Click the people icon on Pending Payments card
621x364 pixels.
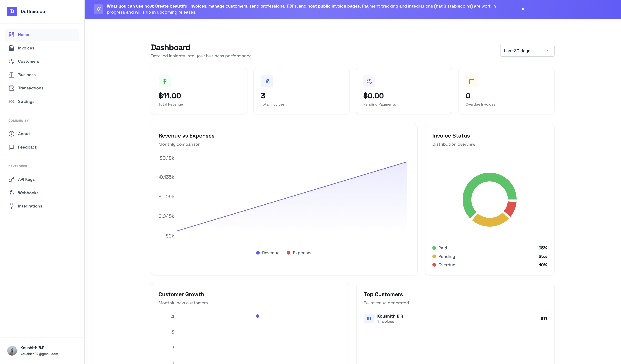(369, 81)
